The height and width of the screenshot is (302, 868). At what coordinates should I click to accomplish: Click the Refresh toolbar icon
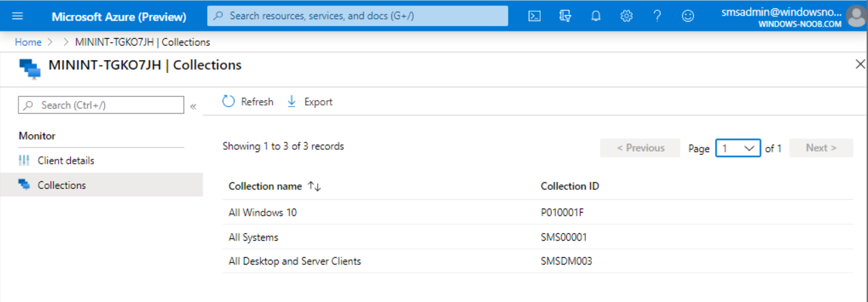pyautogui.click(x=228, y=102)
